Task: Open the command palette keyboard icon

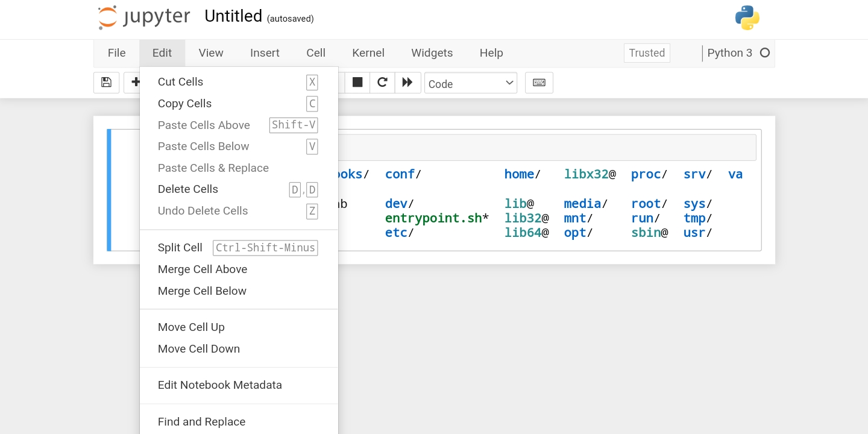Action: click(x=539, y=83)
